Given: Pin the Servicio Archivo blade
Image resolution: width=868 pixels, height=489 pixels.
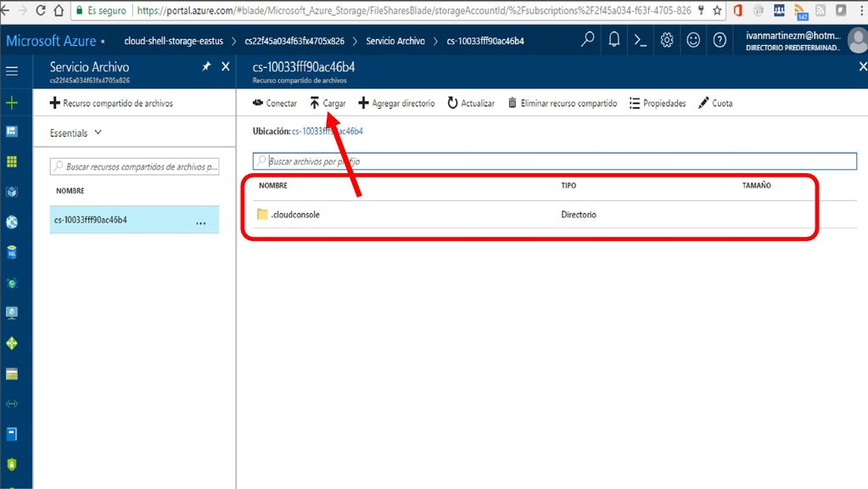Looking at the screenshot, I should (206, 66).
